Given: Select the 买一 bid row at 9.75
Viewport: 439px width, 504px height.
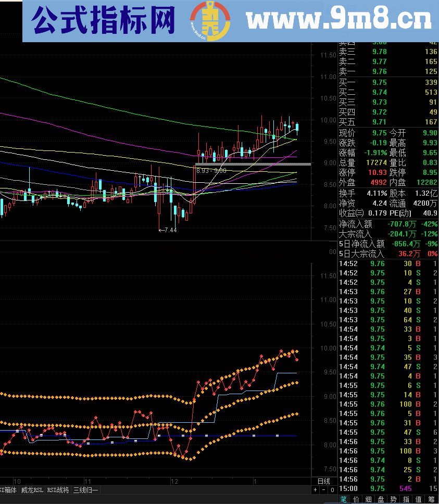Looking at the screenshot, I should [388, 82].
